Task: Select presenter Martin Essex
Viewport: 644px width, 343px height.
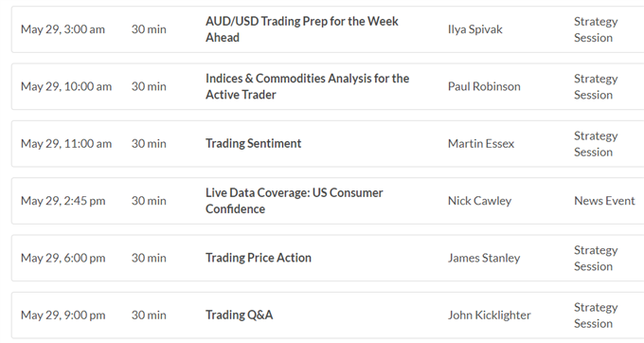Action: (x=481, y=143)
